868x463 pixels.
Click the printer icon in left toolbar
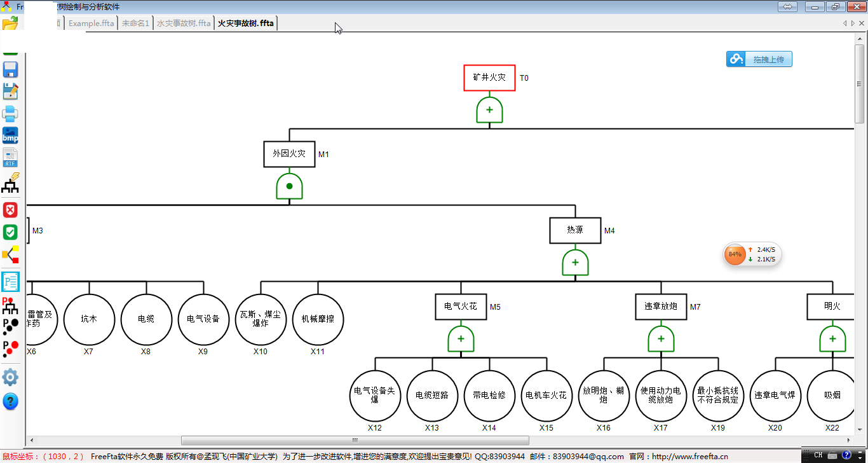[x=10, y=114]
